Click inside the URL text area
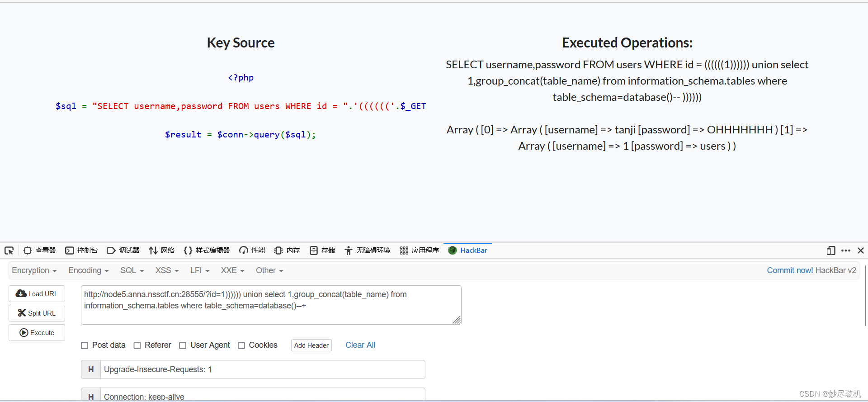 coord(271,305)
